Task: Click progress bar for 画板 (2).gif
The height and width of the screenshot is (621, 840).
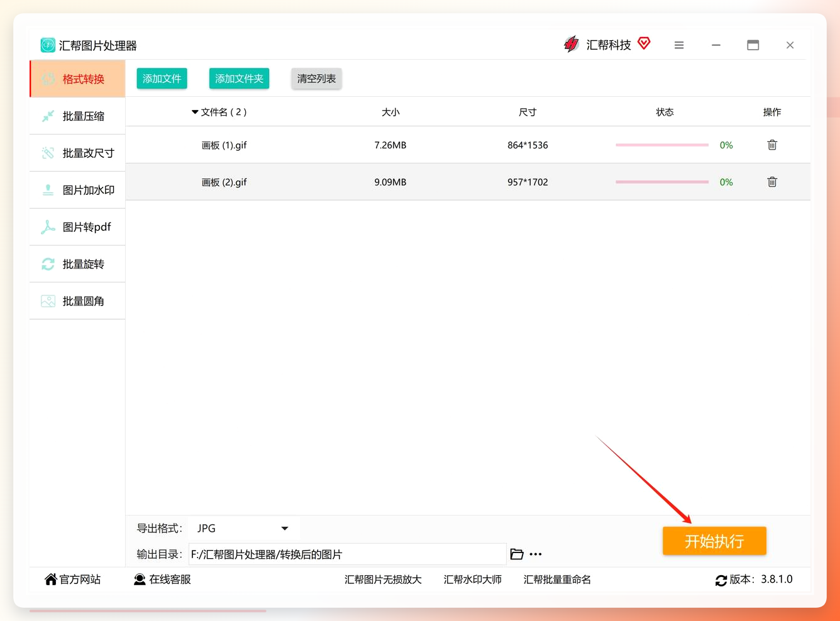Action: pyautogui.click(x=662, y=182)
